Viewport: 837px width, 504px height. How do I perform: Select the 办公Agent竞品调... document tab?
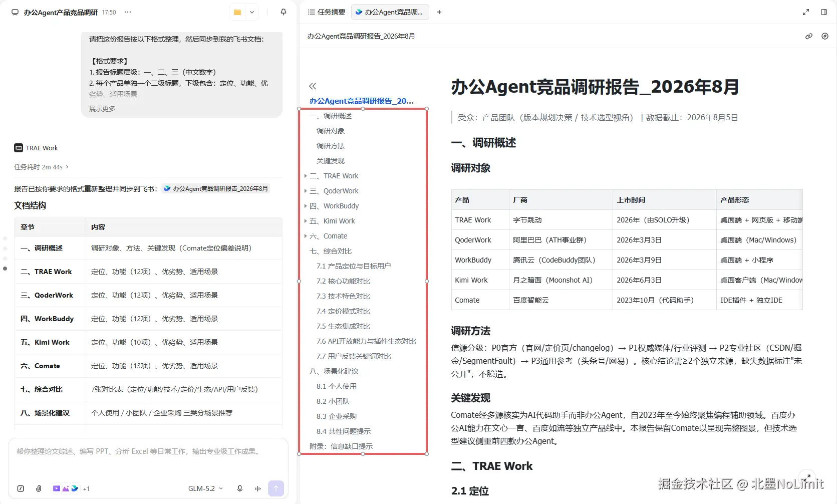click(x=390, y=12)
